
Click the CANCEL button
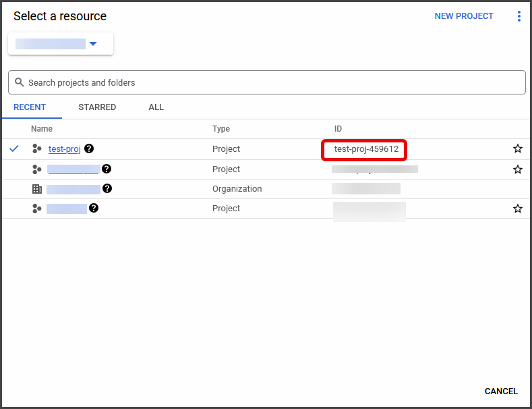(x=501, y=391)
